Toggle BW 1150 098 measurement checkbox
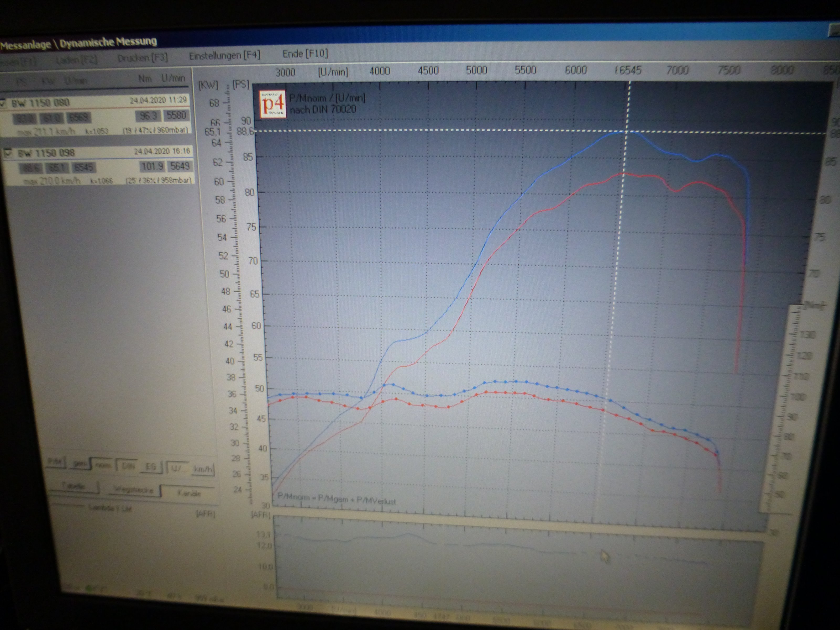Image resolution: width=840 pixels, height=630 pixels. pos(8,153)
